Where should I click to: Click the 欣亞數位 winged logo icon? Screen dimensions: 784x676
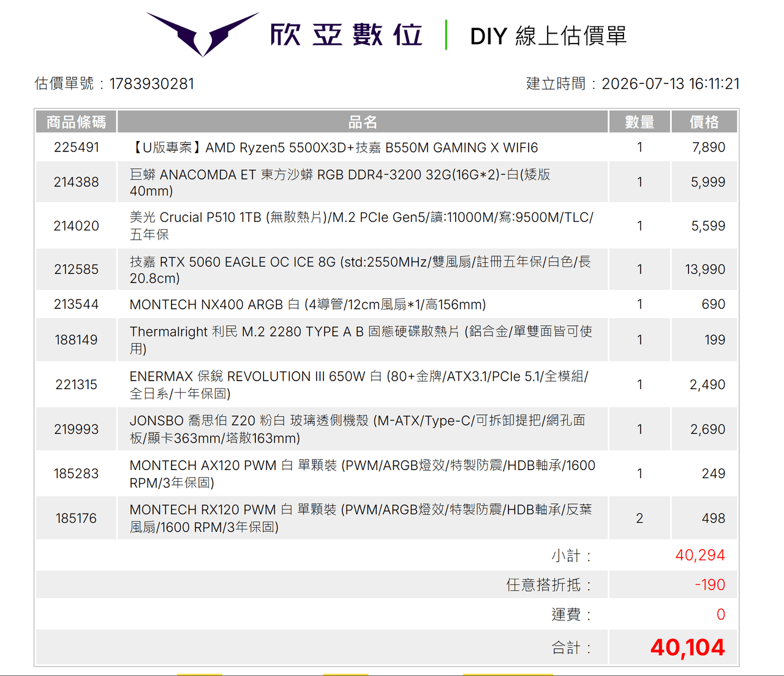click(x=203, y=34)
